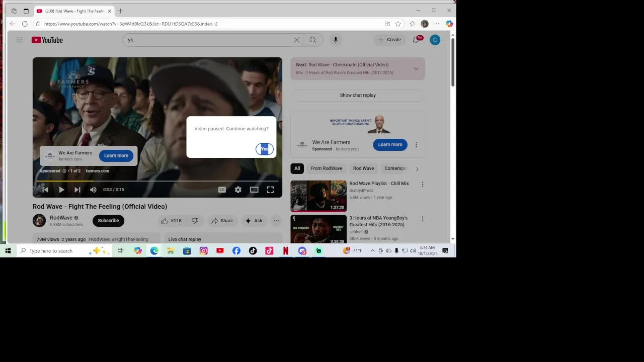Screen dimensions: 644x362
Task: Show more filter chips with arrow
Action: [417, 169]
